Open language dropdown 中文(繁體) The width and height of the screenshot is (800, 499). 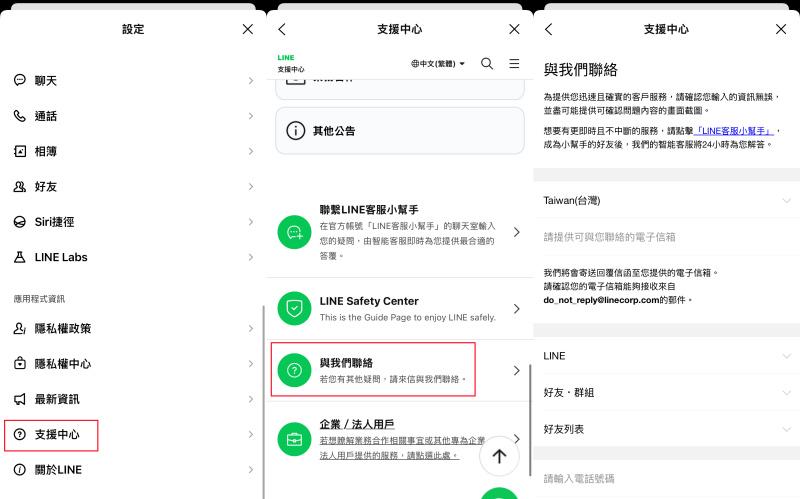coord(438,64)
